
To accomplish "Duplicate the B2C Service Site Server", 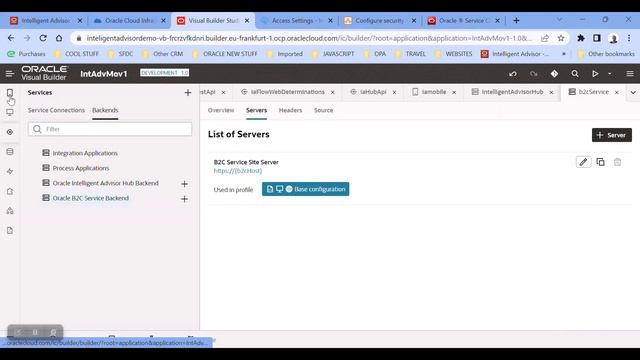I will pos(600,162).
